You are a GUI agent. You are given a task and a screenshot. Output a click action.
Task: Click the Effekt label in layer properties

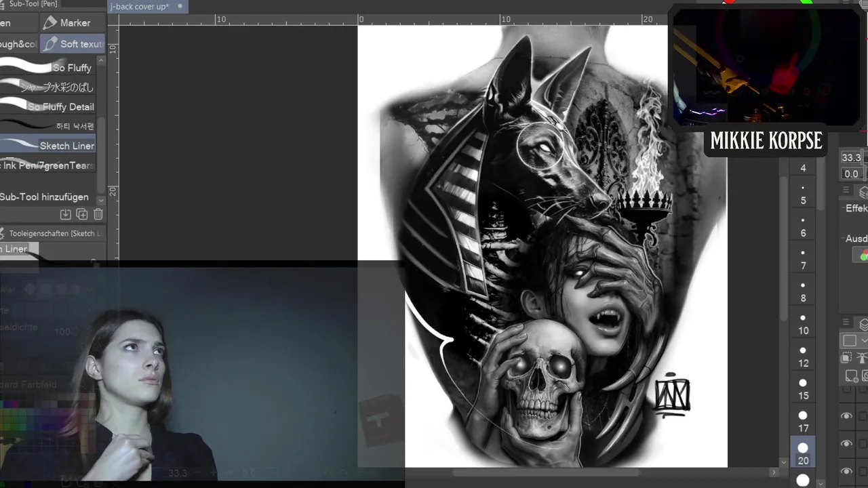(x=856, y=209)
